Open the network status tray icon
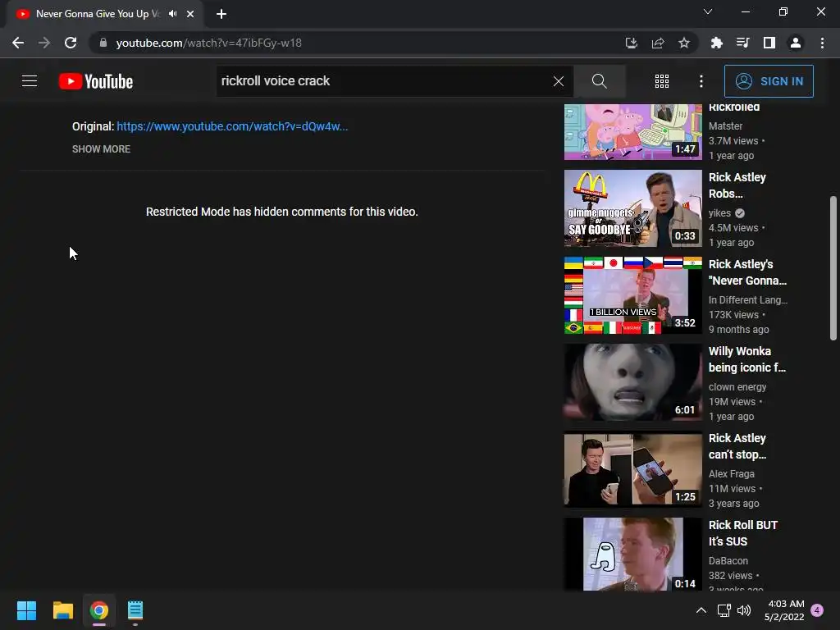The width and height of the screenshot is (840, 630). (x=724, y=610)
